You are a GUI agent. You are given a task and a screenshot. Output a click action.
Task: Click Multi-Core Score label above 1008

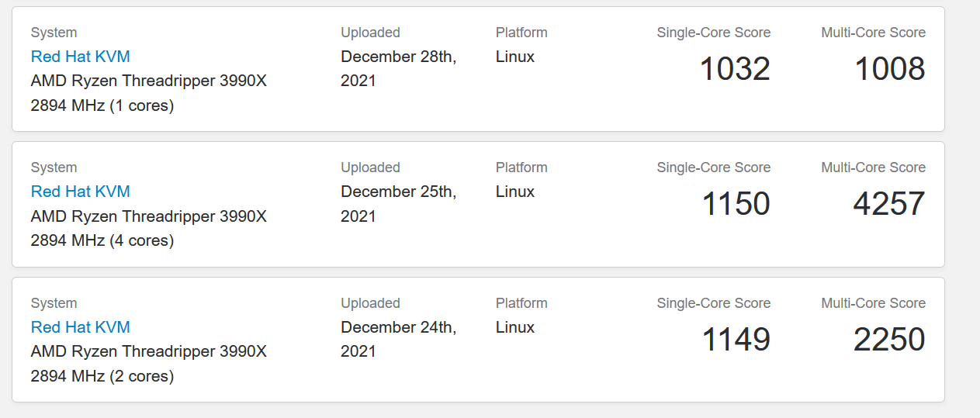pos(873,33)
